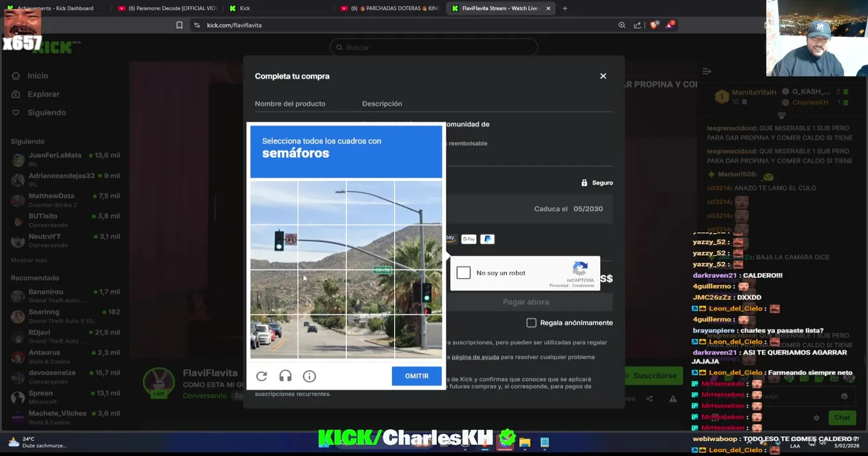Click the Buscar search field
This screenshot has width=868, height=456.
coord(434,47)
